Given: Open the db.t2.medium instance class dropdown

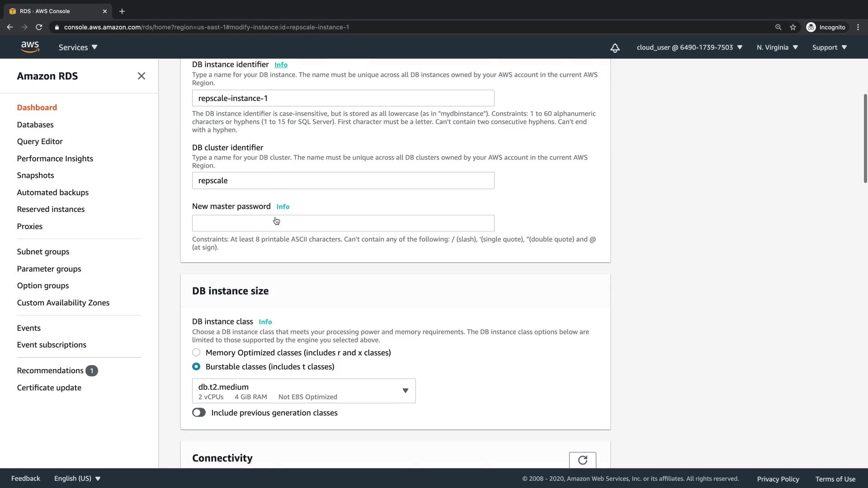Looking at the screenshot, I should coord(303,391).
